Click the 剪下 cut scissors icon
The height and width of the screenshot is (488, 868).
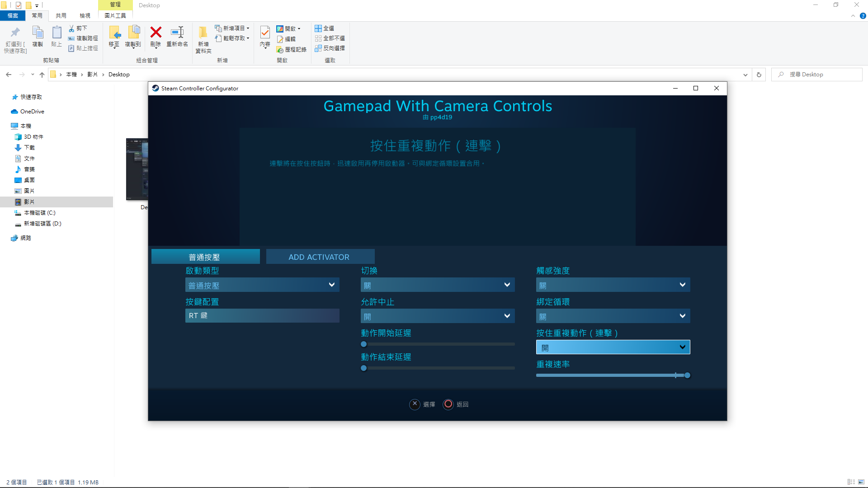tap(71, 28)
